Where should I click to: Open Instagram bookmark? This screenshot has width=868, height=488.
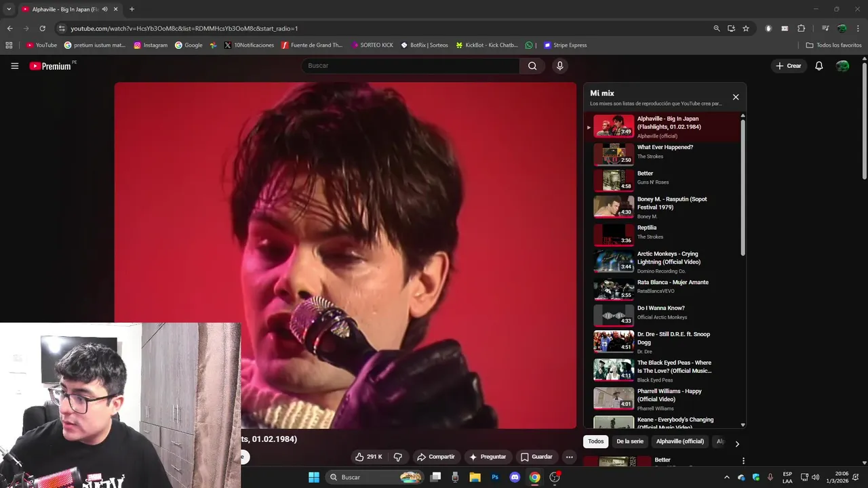[x=151, y=45]
